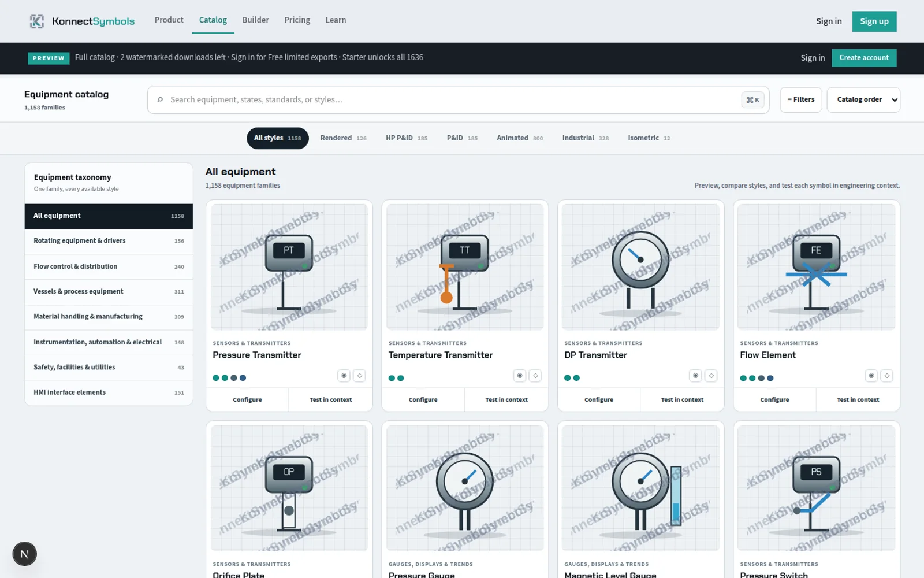
Task: Click Configure on Pressure Transmitter card
Action: (247, 399)
